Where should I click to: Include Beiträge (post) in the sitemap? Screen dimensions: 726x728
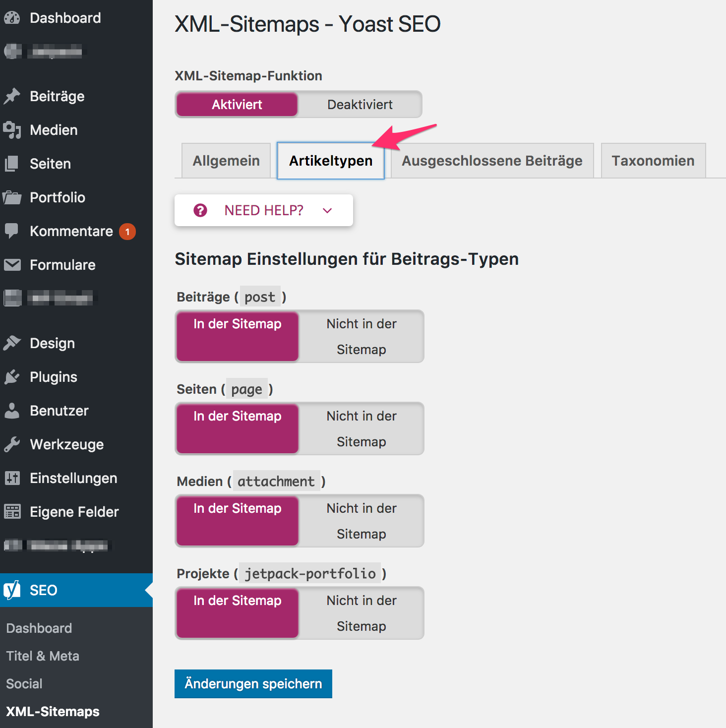click(x=238, y=336)
